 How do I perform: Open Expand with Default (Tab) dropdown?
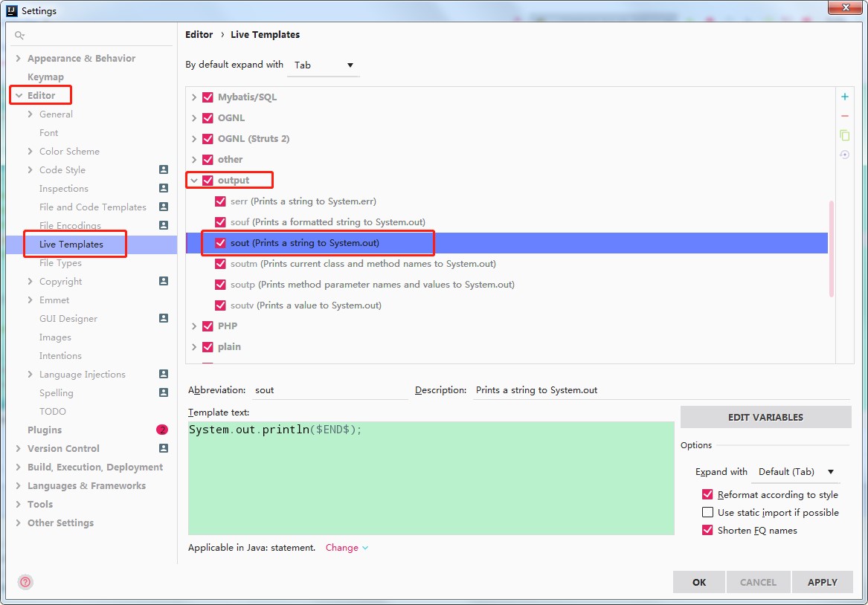(797, 472)
